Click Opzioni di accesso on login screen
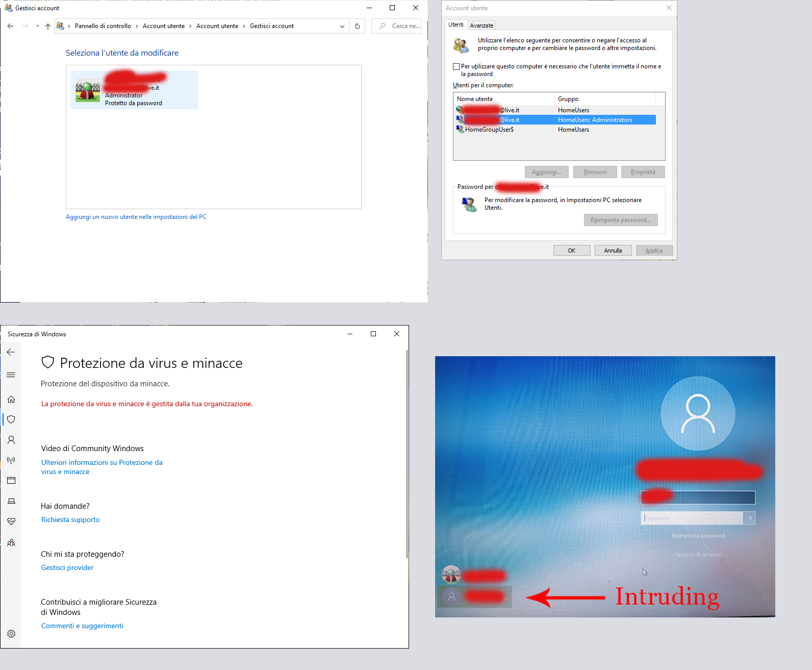812x670 pixels. [x=698, y=555]
